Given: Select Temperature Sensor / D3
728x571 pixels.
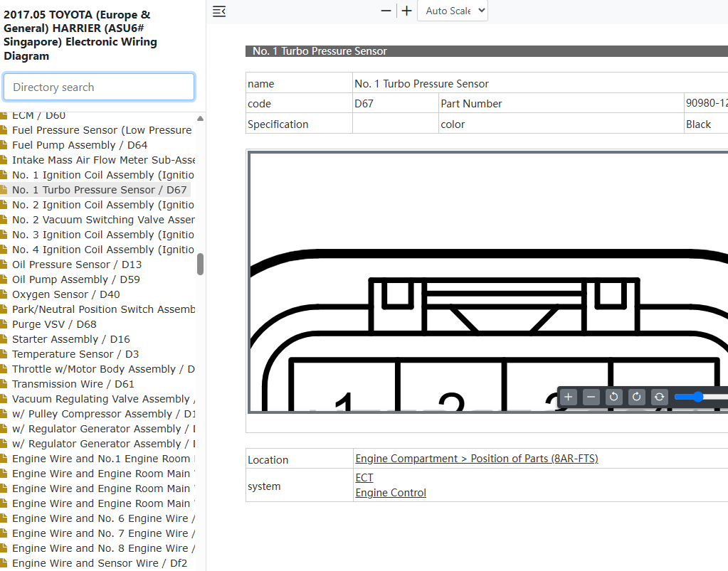Looking at the screenshot, I should coord(75,354).
